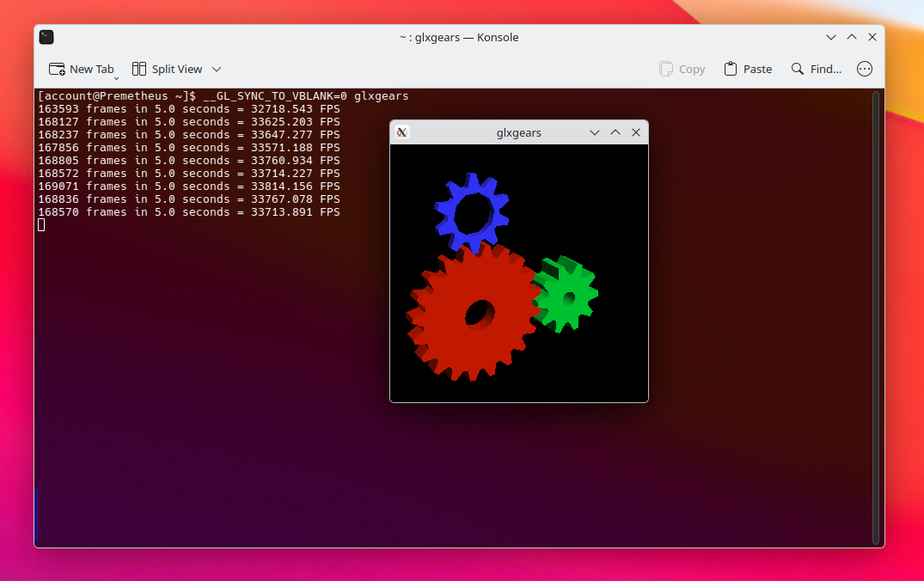Open the Konsole more options menu
The width and height of the screenshot is (924, 581).
coord(865,69)
